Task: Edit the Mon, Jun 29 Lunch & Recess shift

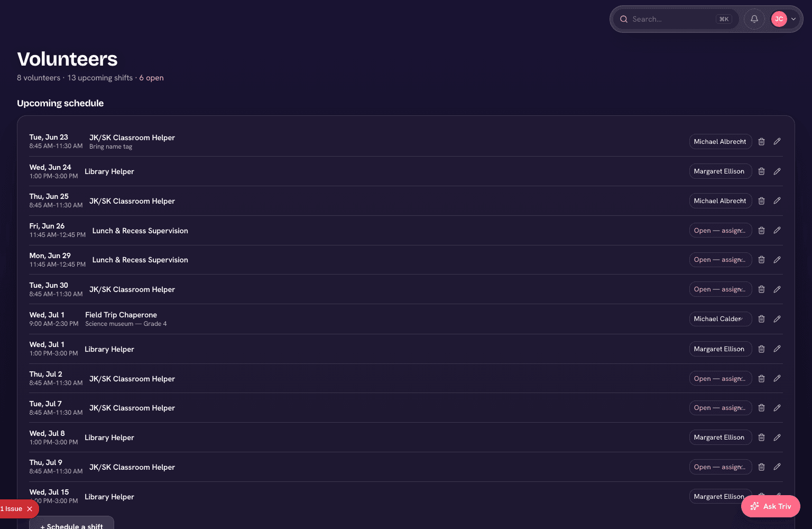Action: [x=777, y=260]
